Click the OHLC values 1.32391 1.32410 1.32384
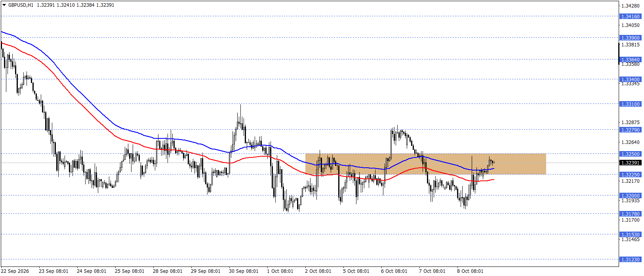644x276 pixels. click(x=65, y=5)
